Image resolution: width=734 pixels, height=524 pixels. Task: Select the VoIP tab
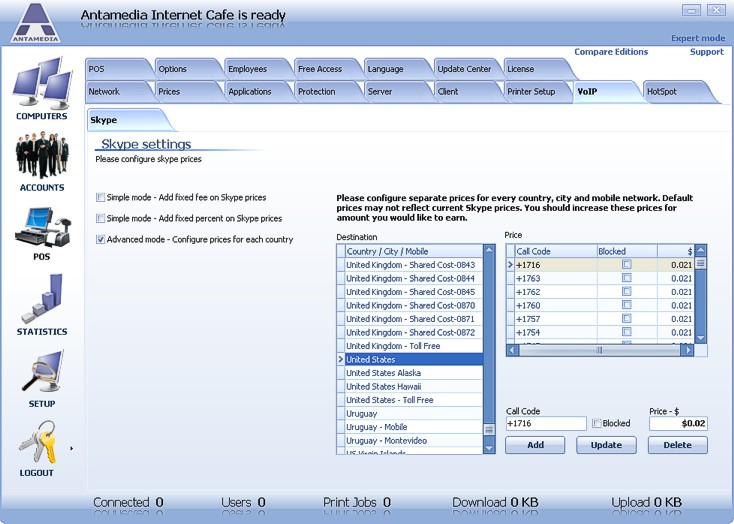click(x=606, y=92)
